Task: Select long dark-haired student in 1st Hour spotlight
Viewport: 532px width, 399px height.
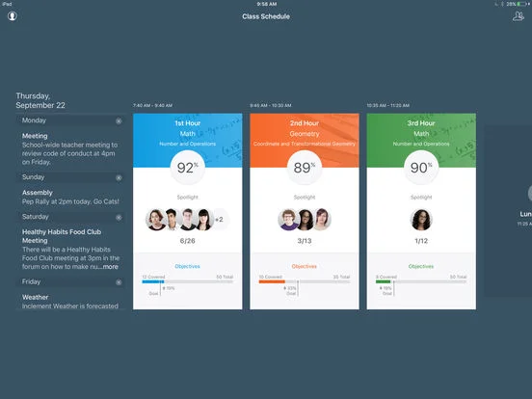Action: pos(204,220)
